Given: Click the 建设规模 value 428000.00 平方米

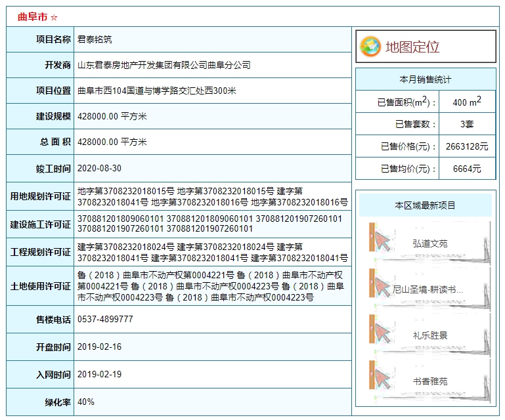Looking at the screenshot, I should 112,116.
